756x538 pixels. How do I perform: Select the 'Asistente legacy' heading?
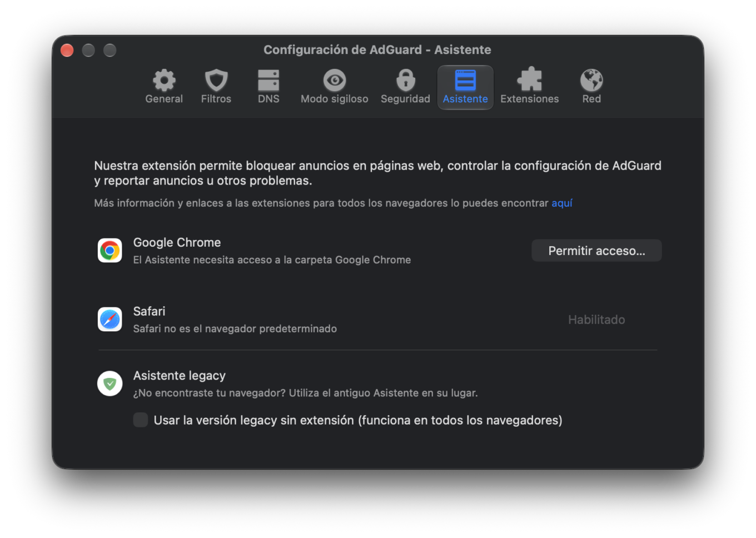(180, 376)
